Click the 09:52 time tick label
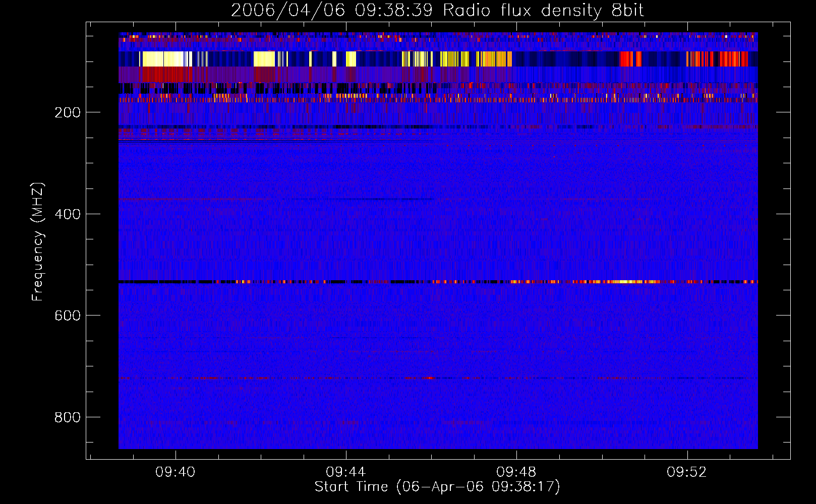The height and width of the screenshot is (504, 816). pyautogui.click(x=687, y=472)
